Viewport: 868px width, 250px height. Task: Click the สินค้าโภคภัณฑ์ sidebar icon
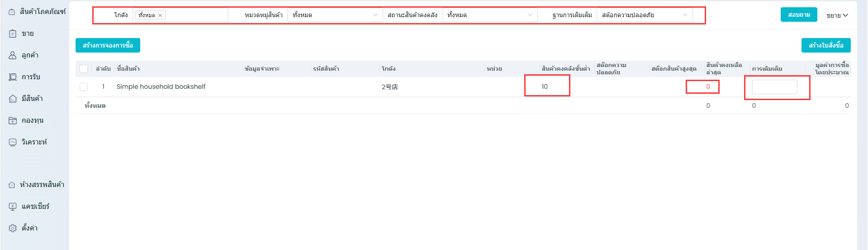(12, 12)
